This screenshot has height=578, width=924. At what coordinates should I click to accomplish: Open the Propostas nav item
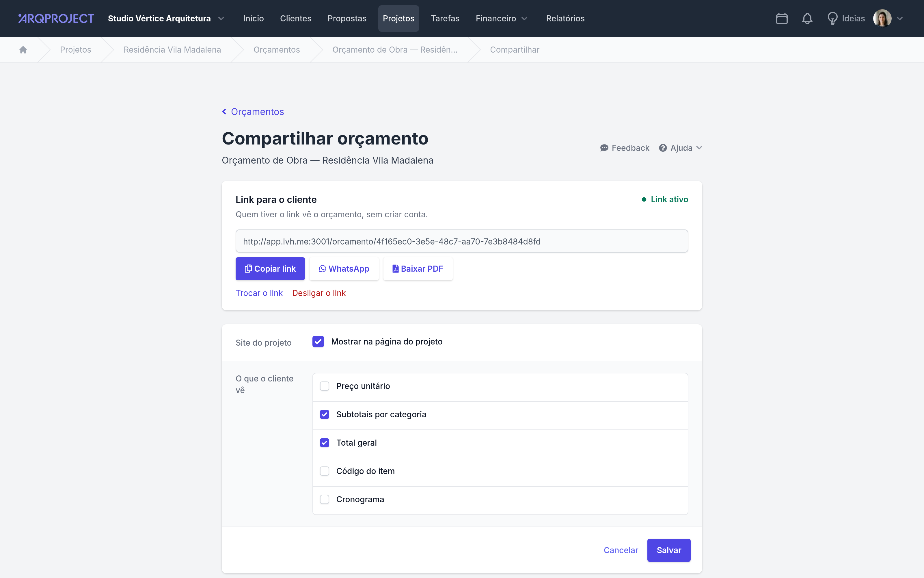(x=347, y=18)
